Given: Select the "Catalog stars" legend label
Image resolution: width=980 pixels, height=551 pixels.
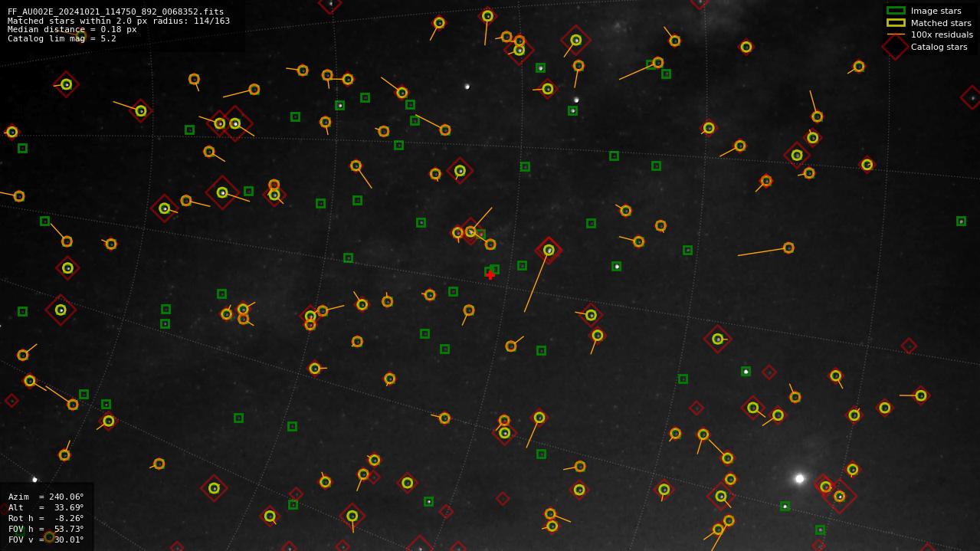Looking at the screenshot, I should pyautogui.click(x=939, y=47).
